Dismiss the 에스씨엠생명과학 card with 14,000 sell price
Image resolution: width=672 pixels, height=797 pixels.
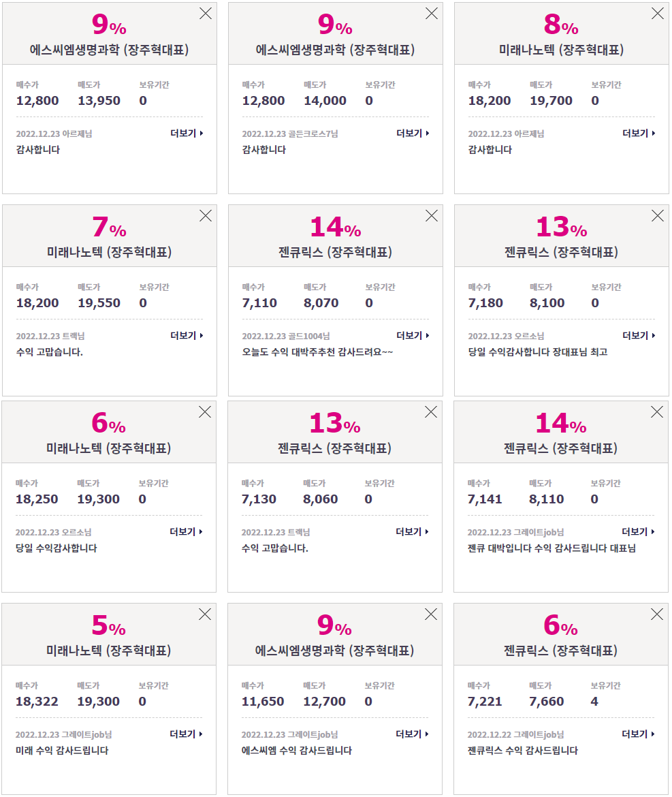[x=432, y=13]
